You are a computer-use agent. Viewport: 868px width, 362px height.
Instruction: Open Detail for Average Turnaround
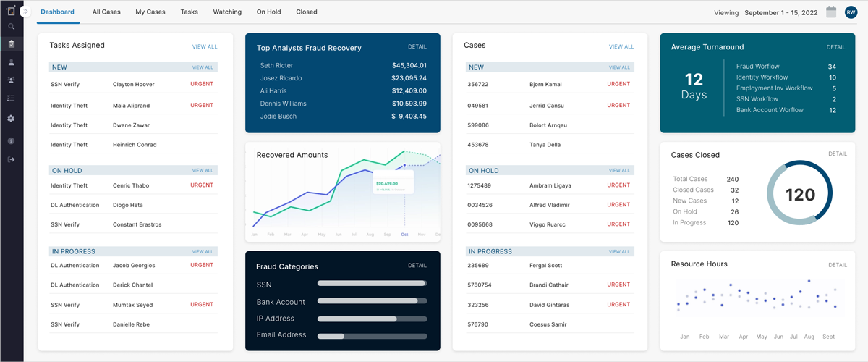(x=835, y=47)
